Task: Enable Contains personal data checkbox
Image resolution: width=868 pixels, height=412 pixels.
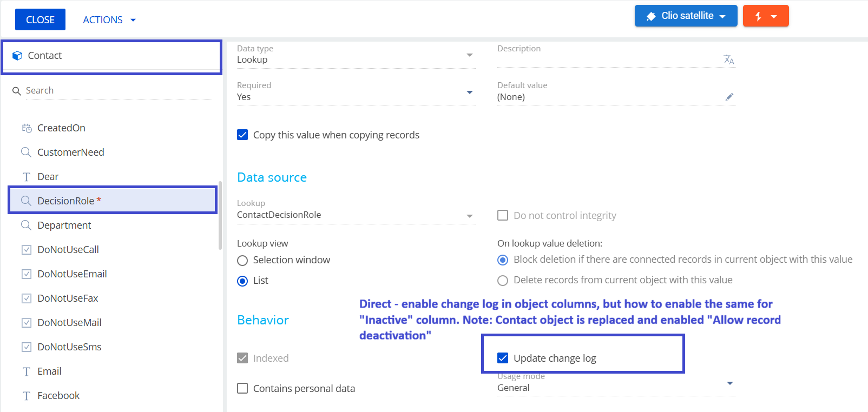Action: (242, 388)
